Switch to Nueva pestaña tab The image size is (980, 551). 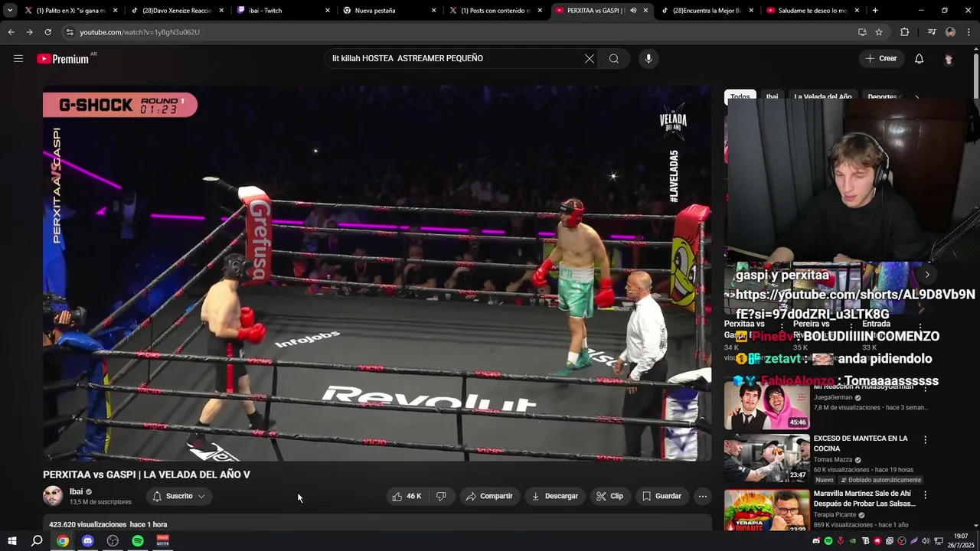point(390,11)
